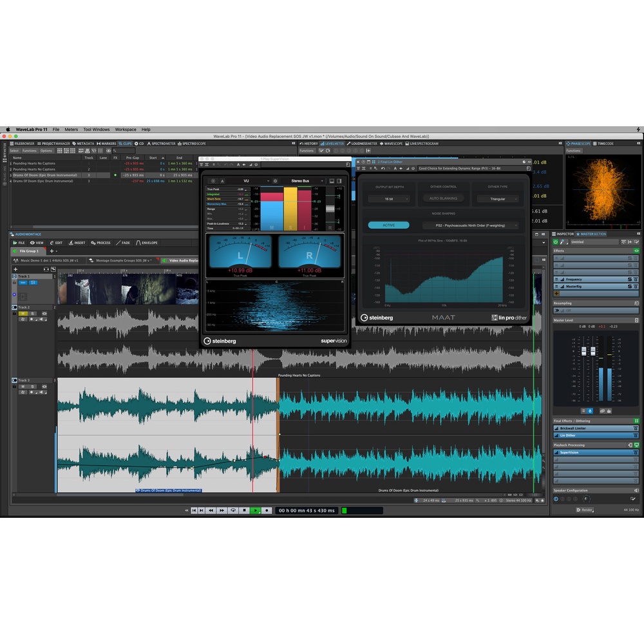Click the SuperVision settings gear icon

pos(275,181)
